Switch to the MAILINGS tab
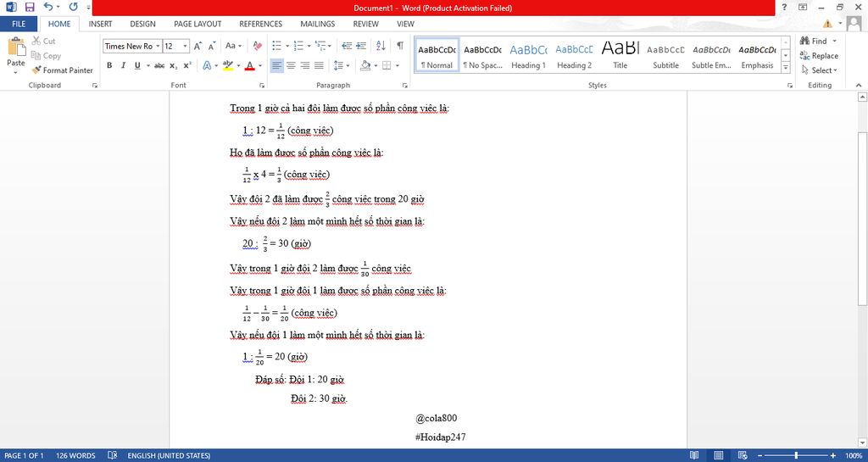This screenshot has height=462, width=868. click(318, 24)
